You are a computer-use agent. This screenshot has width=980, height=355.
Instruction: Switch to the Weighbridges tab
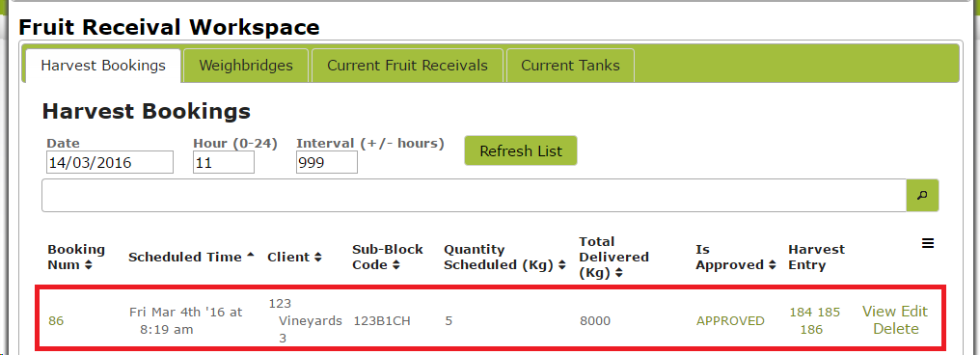click(x=246, y=66)
